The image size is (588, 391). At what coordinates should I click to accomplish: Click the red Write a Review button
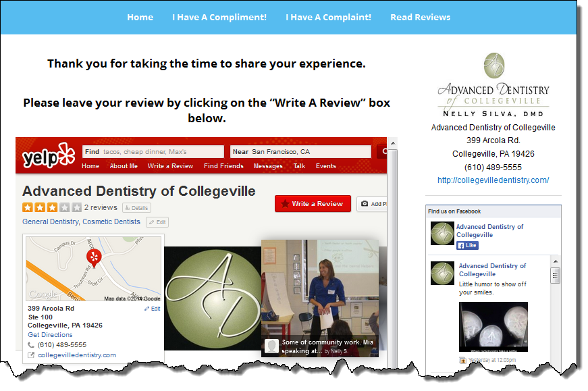(313, 204)
